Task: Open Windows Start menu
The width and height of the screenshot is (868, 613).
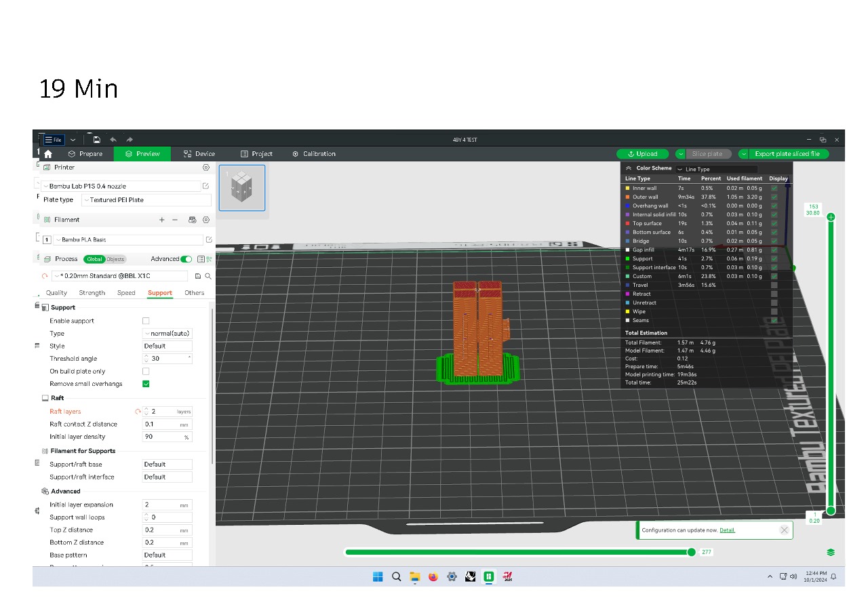Action: point(378,577)
